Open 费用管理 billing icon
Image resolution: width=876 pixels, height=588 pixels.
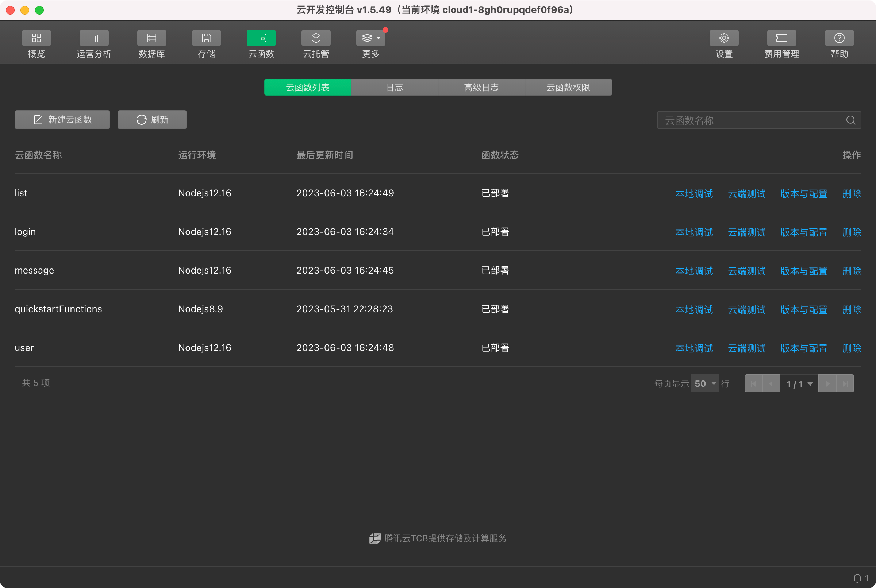click(x=781, y=38)
